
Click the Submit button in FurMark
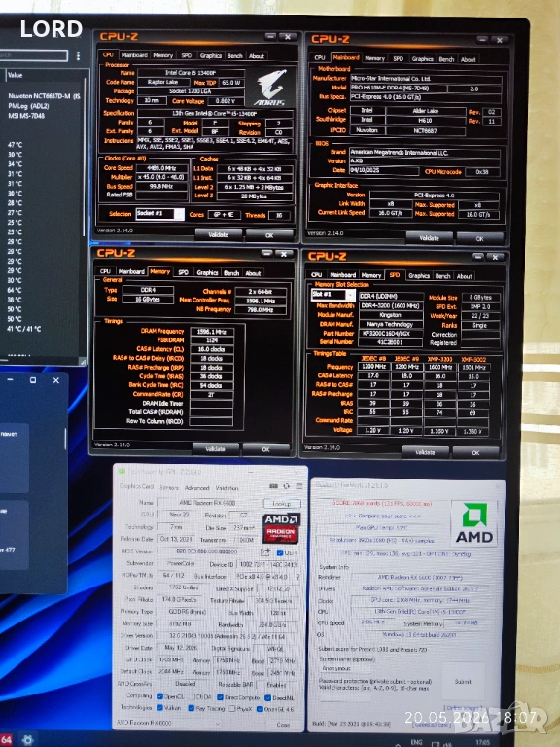pyautogui.click(x=463, y=681)
